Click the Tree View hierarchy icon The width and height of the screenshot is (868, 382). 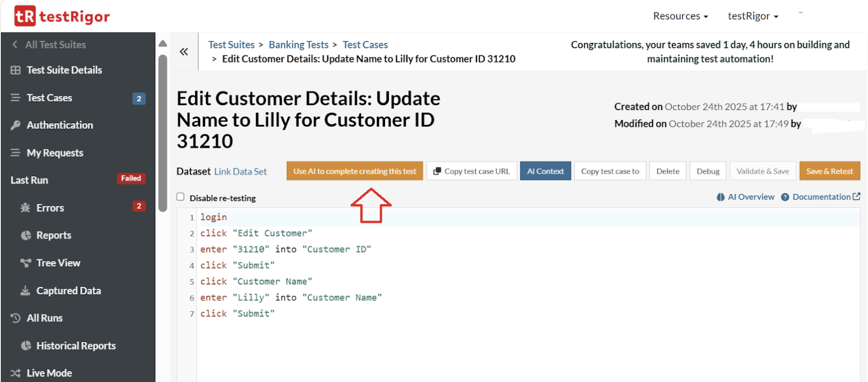25,263
